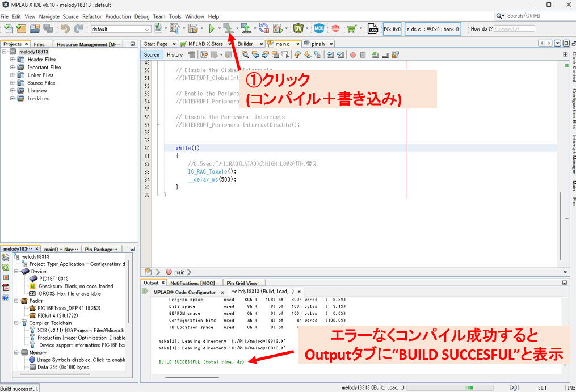Expand the Header Files folder node
Viewport: 576px width, 392px height.
coord(12,60)
